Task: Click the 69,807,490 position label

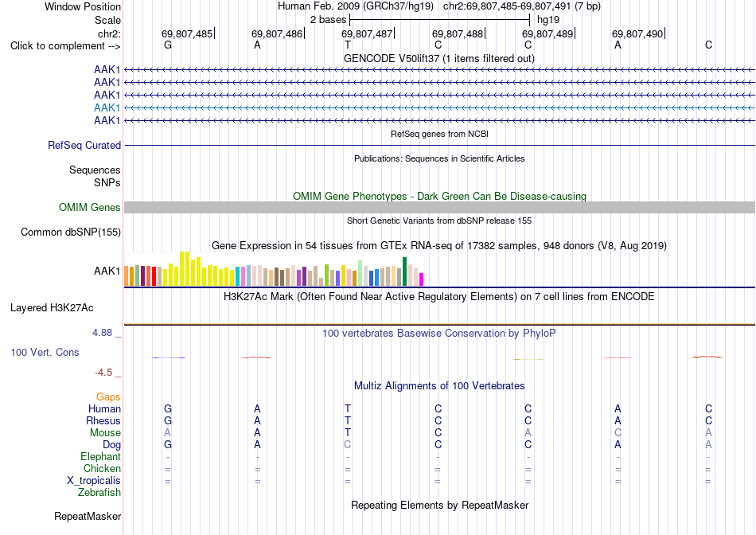Action: (x=637, y=33)
